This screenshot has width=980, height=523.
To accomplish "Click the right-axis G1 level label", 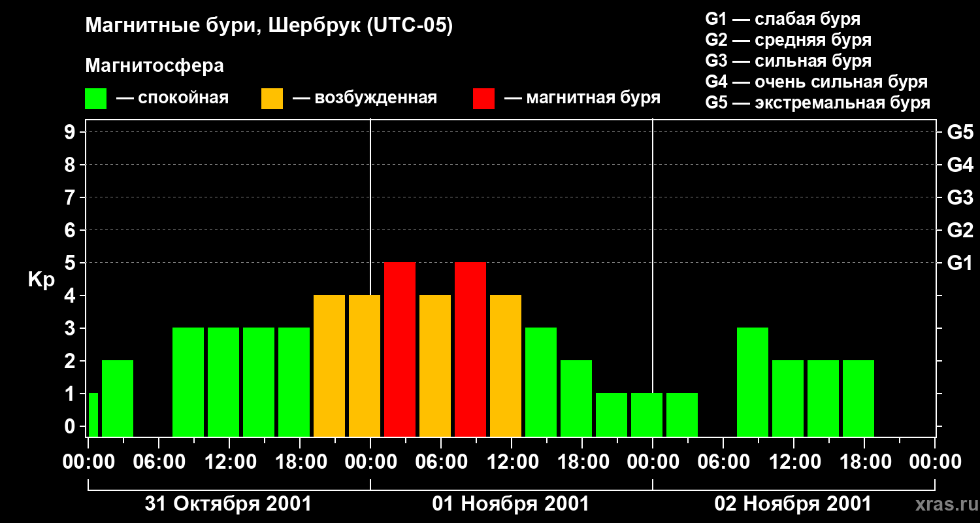I will click(960, 263).
